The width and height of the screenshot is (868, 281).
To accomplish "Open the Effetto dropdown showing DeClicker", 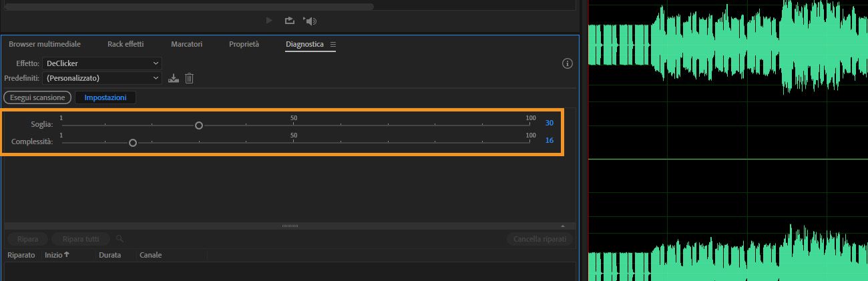I will click(101, 63).
